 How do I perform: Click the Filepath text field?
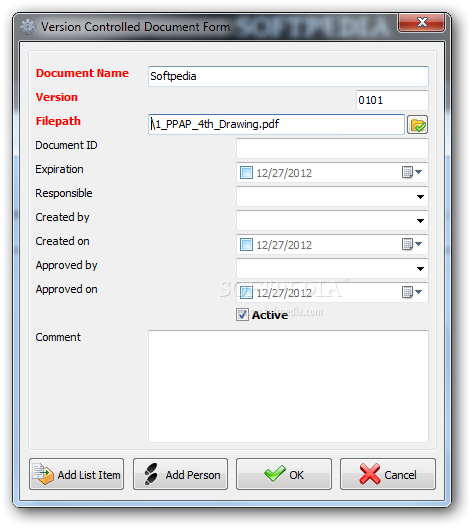point(276,124)
